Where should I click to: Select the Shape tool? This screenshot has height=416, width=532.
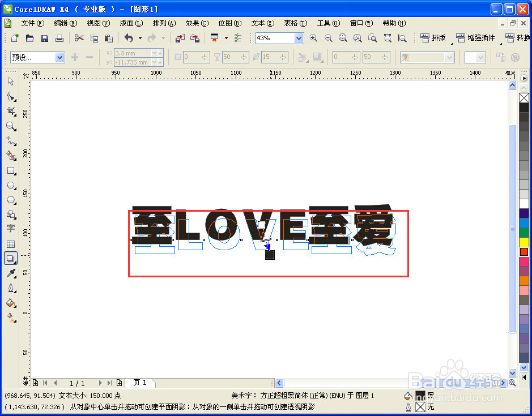click(11, 97)
